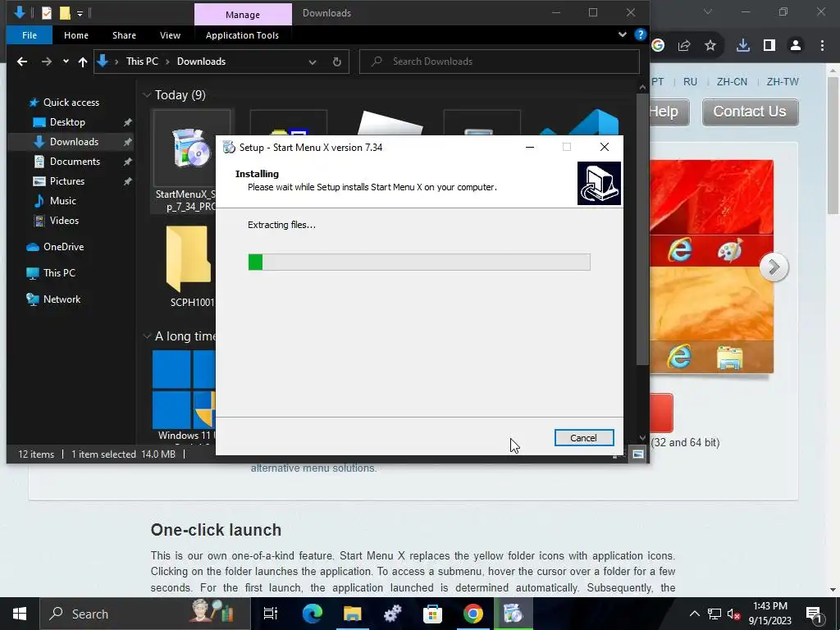Bookmark this page star icon
The image size is (840, 630).
710,46
